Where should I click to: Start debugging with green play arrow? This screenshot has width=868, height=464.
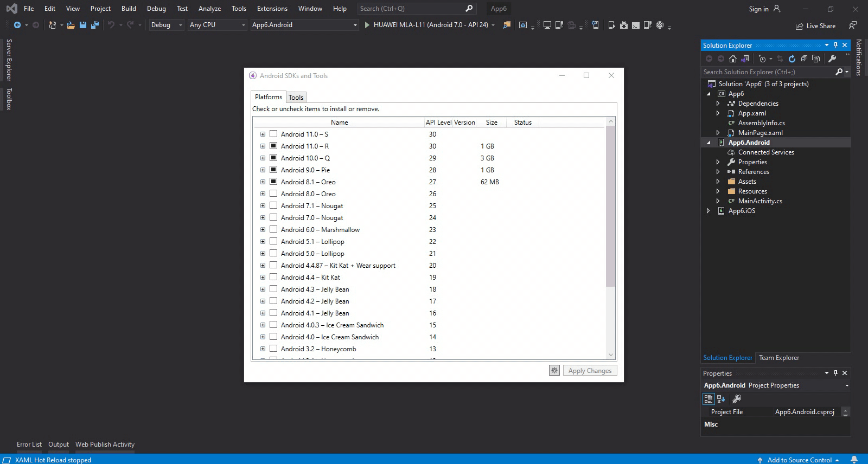pos(367,25)
